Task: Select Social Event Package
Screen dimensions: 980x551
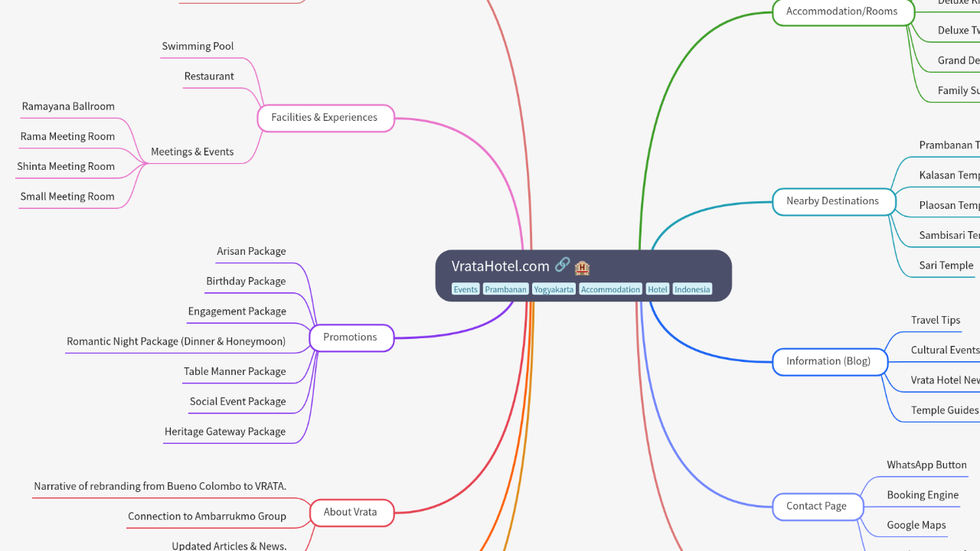Action: pyautogui.click(x=238, y=401)
